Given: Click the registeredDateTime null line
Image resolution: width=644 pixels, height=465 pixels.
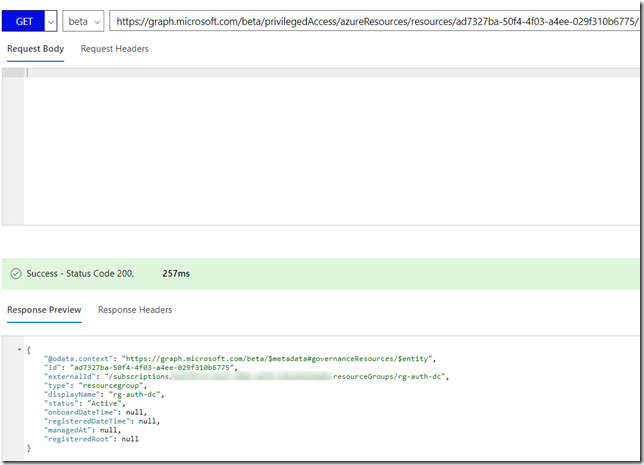Looking at the screenshot, I should point(102,421).
